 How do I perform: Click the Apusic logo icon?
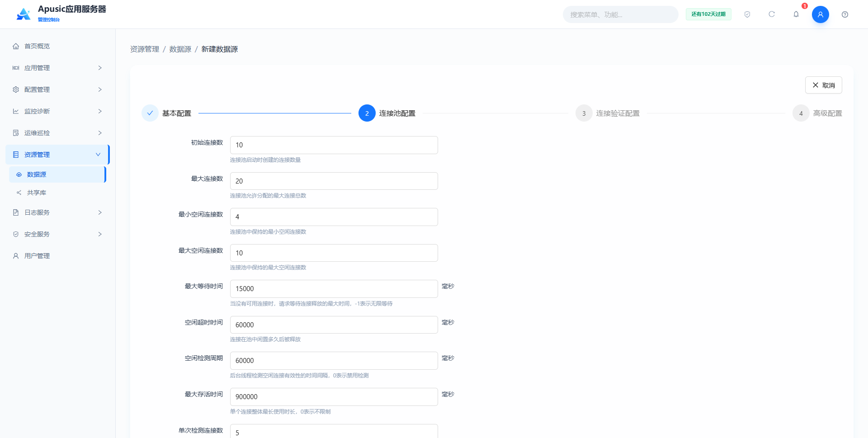(24, 14)
